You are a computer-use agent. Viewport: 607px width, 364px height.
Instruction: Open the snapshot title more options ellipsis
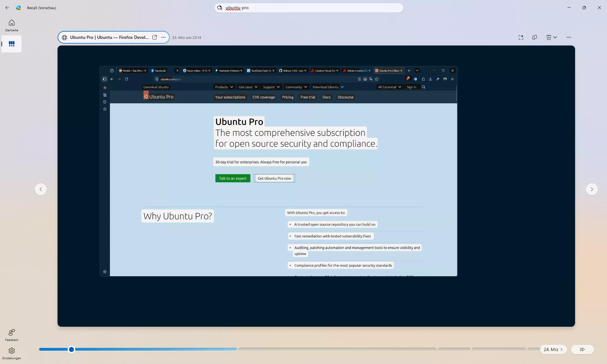163,37
